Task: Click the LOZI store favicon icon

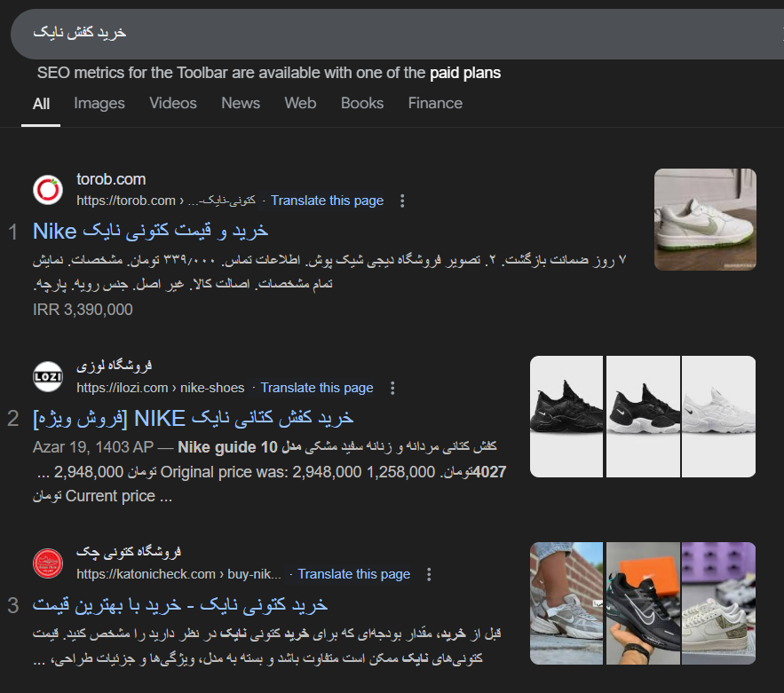Action: coord(48,377)
